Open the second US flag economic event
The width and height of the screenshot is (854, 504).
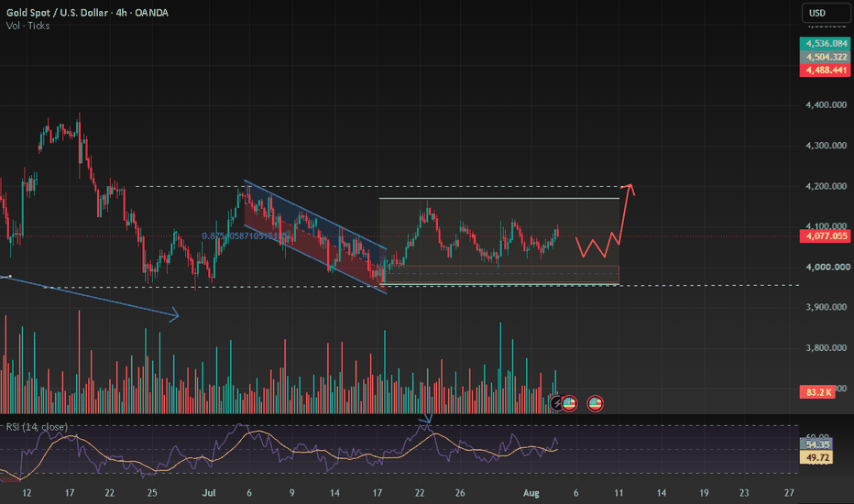pyautogui.click(x=596, y=403)
